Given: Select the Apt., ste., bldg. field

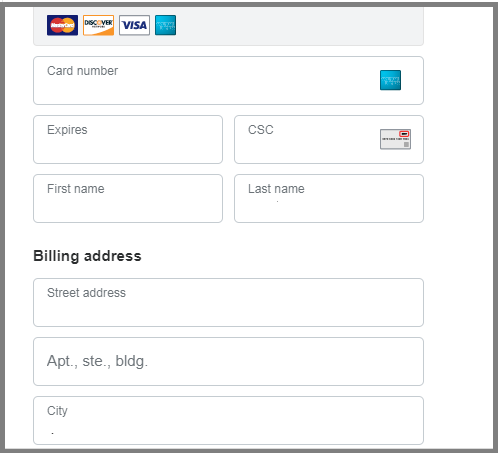Looking at the screenshot, I should [x=228, y=361].
